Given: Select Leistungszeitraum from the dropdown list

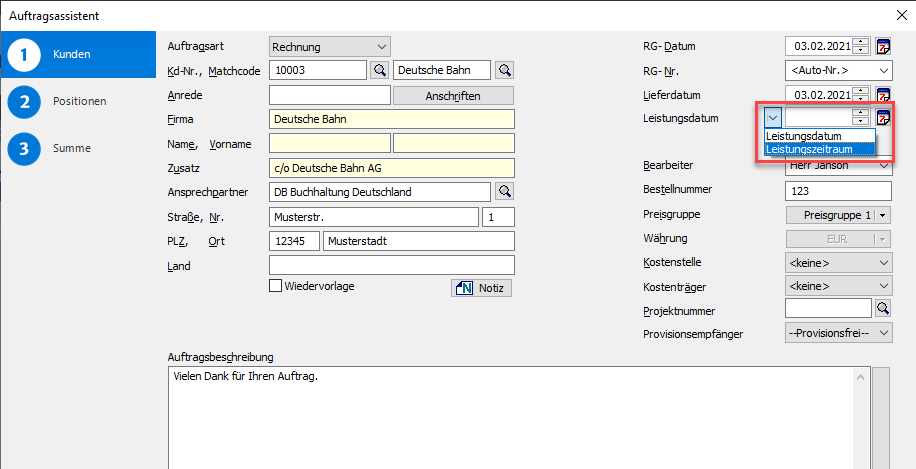Looking at the screenshot, I should pyautogui.click(x=818, y=149).
